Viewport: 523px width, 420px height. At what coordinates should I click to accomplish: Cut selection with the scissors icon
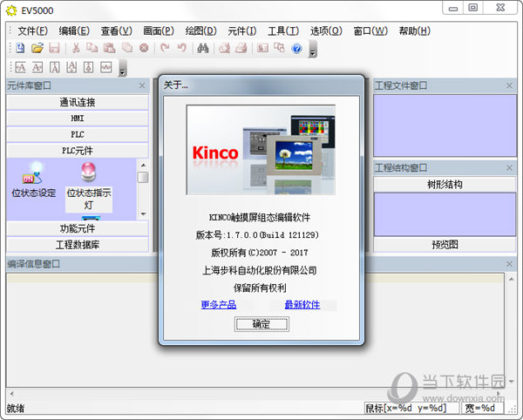(x=76, y=48)
